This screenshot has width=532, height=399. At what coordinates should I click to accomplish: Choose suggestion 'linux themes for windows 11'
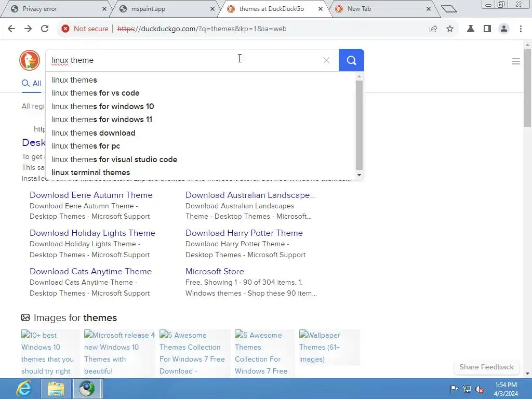pos(201,119)
